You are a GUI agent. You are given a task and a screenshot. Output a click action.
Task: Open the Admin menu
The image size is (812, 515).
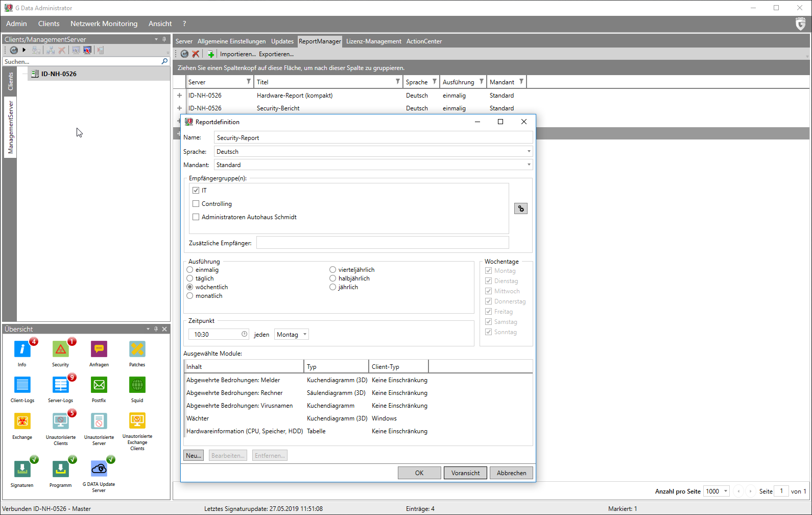16,24
